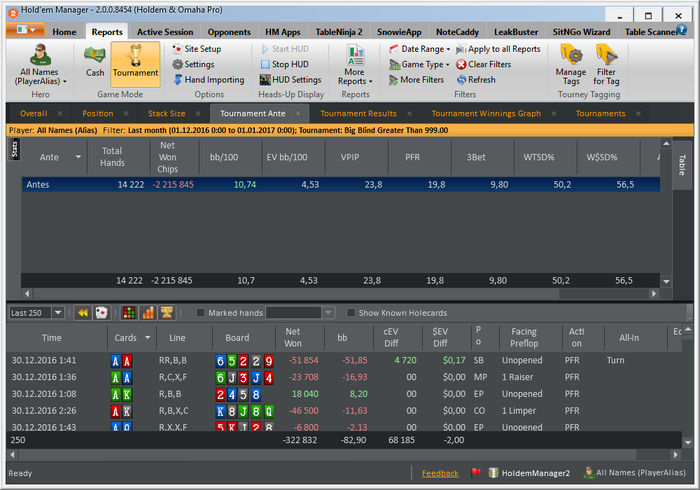Open Site Setup options

point(197,49)
